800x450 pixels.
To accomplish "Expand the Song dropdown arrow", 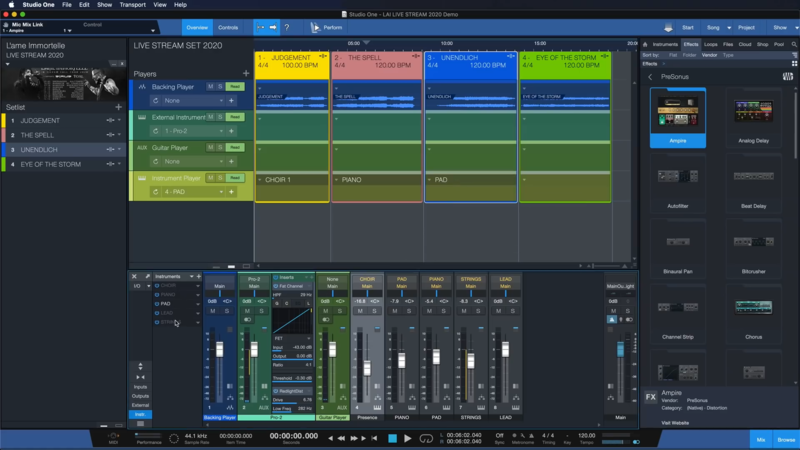I will click(727, 27).
